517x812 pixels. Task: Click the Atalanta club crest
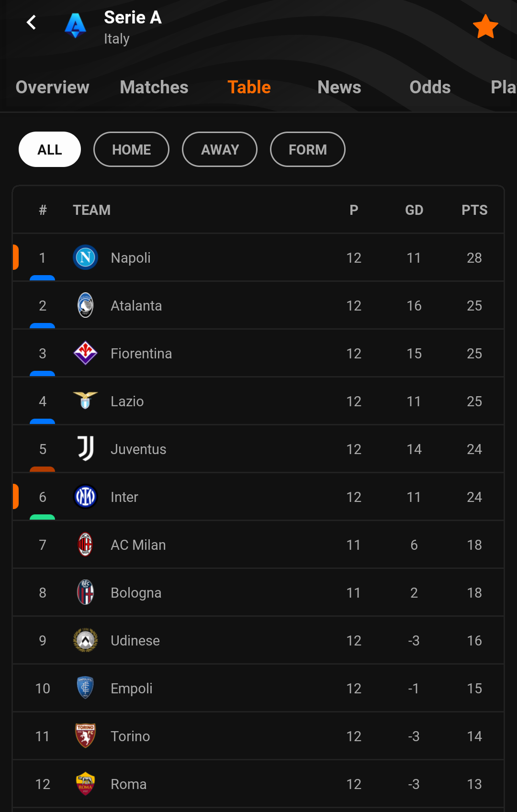[x=85, y=305]
